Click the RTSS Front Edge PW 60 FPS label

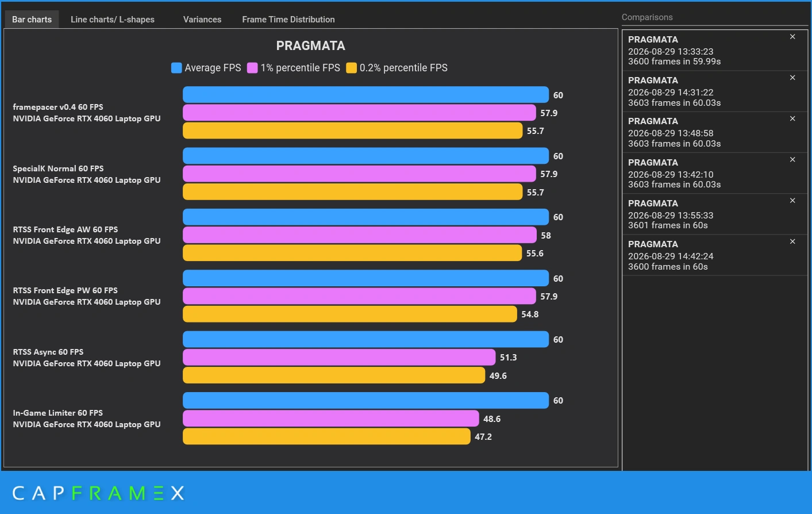[65, 290]
